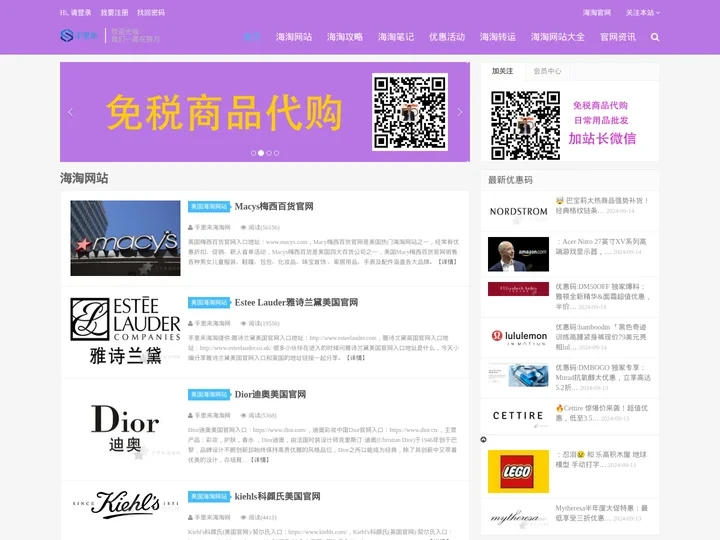Open the Acer Nitro 27英寸 coupon text

[x=601, y=247]
